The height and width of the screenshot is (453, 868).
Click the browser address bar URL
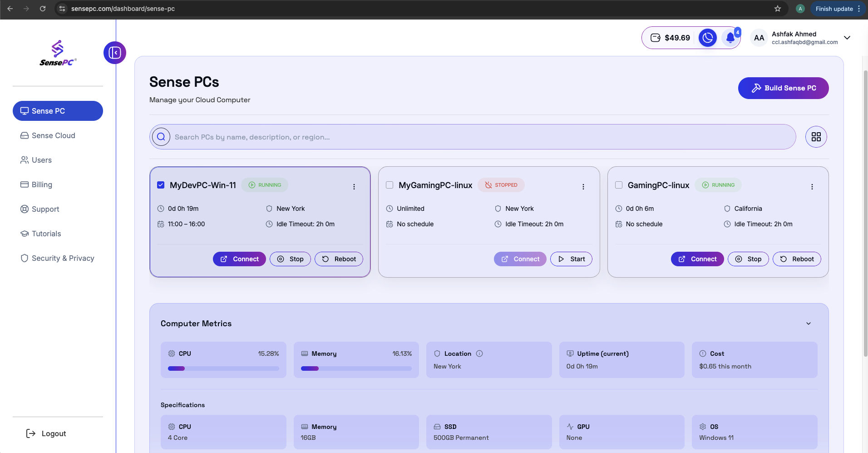pos(123,9)
